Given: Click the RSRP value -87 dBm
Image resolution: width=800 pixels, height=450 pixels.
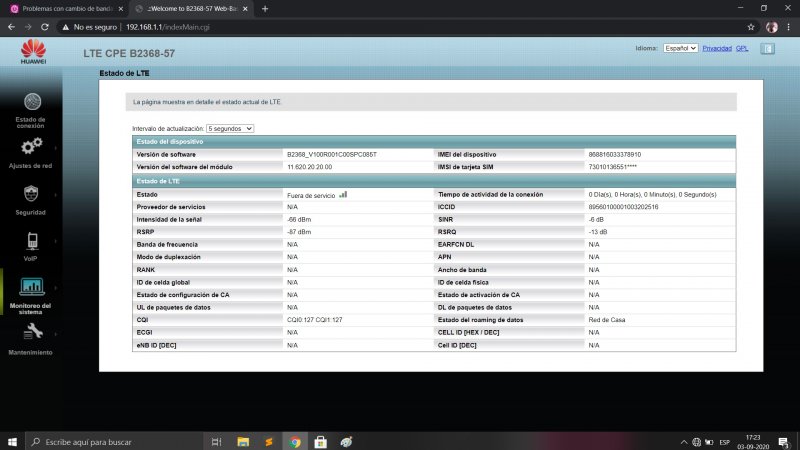Looking at the screenshot, I should click(x=299, y=232).
